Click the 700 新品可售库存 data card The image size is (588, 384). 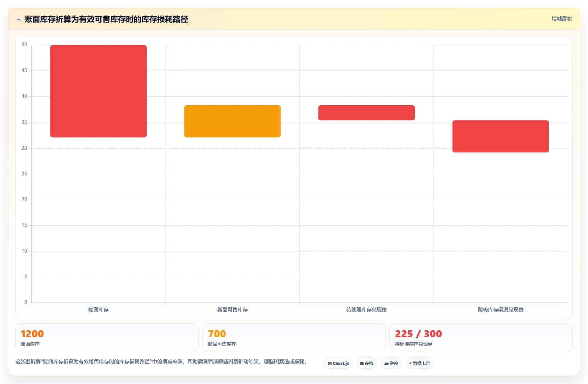[x=294, y=338]
